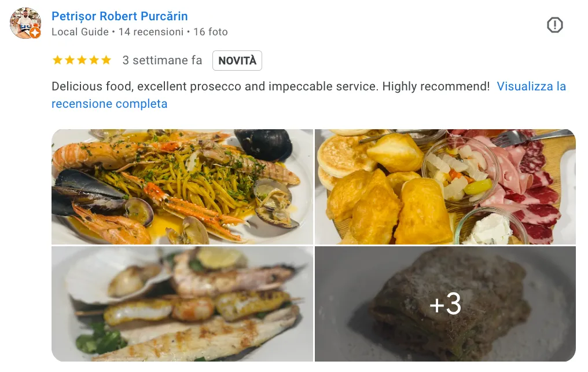Click the '3 settimane fa' timestamp
588x372 pixels.
coord(162,60)
